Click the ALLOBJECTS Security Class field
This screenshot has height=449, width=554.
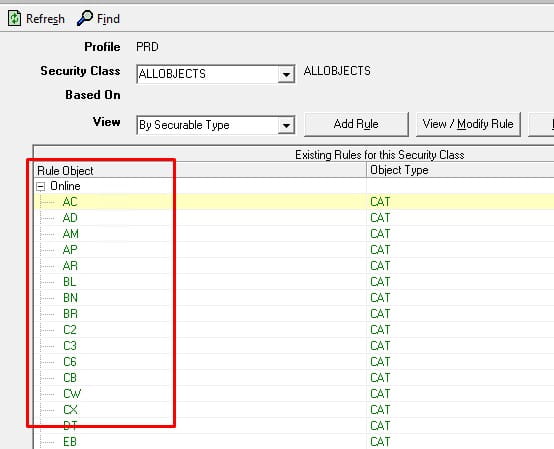pyautogui.click(x=207, y=74)
